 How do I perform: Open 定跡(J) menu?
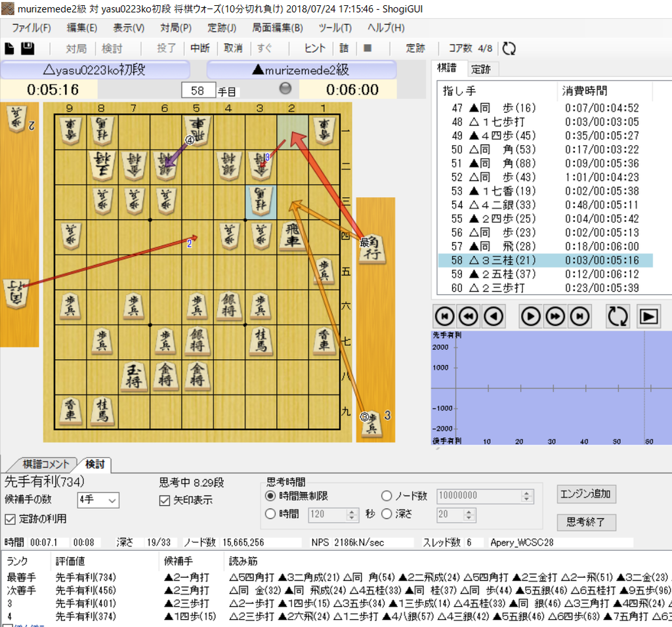pyautogui.click(x=222, y=28)
